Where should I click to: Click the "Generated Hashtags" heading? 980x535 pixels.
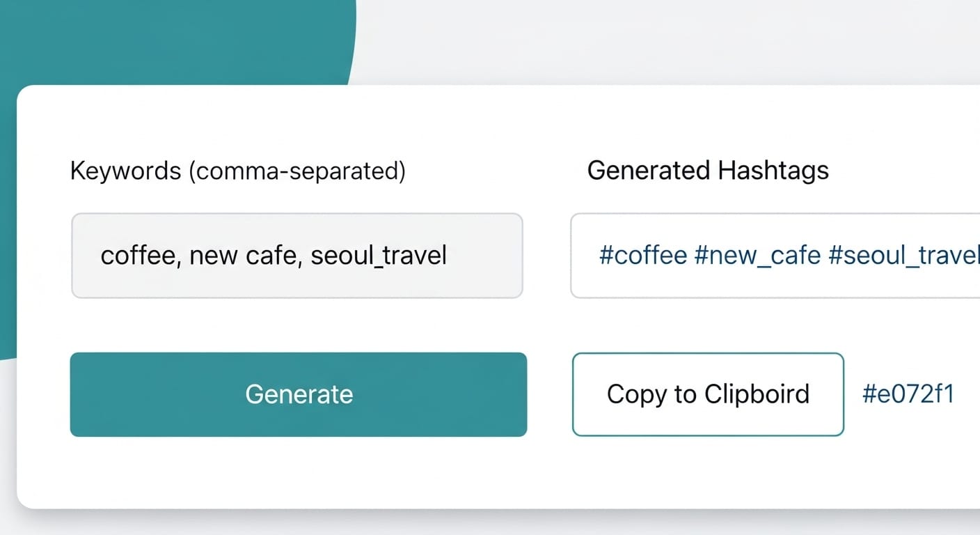[x=708, y=171]
